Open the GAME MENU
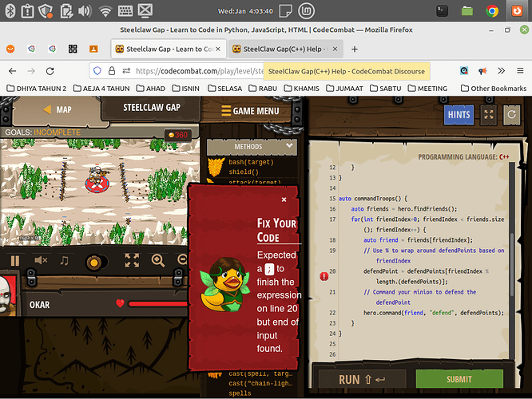 pyautogui.click(x=250, y=111)
